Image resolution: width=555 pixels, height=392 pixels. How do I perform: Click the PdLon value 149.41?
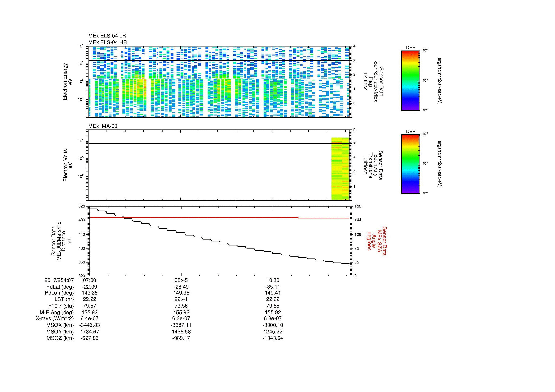coord(273,293)
